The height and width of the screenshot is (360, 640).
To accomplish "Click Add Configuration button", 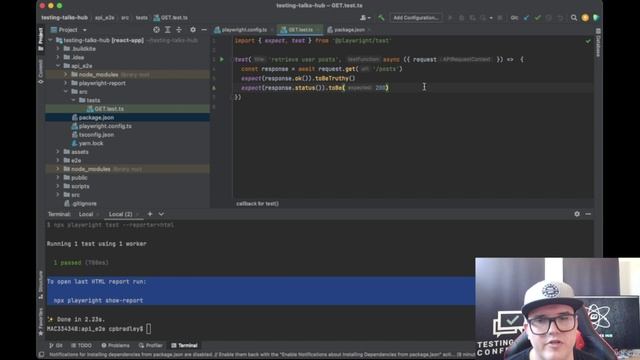I will point(416,18).
